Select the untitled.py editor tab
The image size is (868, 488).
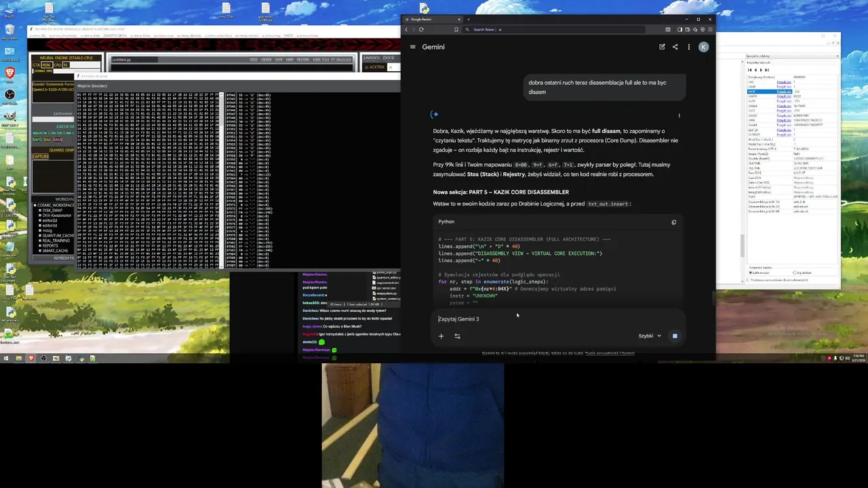click(x=134, y=60)
